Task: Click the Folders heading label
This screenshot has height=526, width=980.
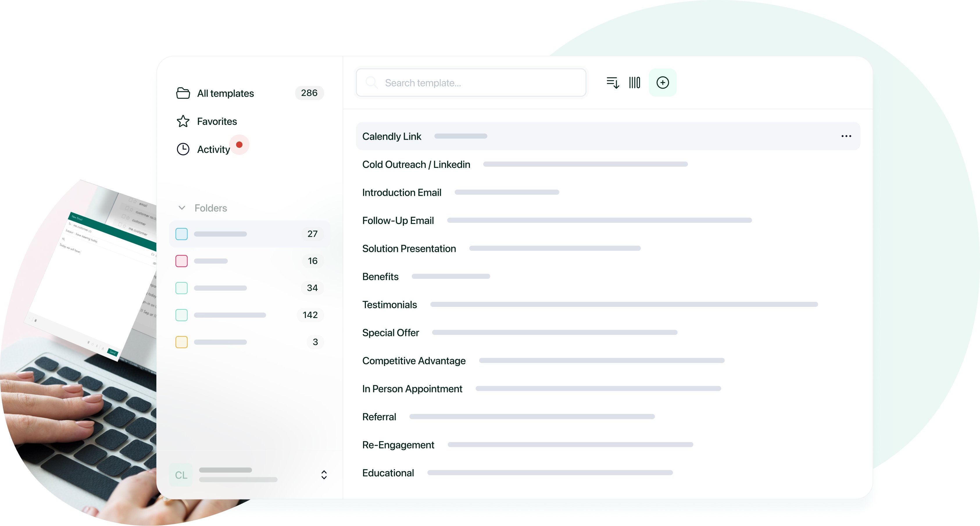Action: 211,208
